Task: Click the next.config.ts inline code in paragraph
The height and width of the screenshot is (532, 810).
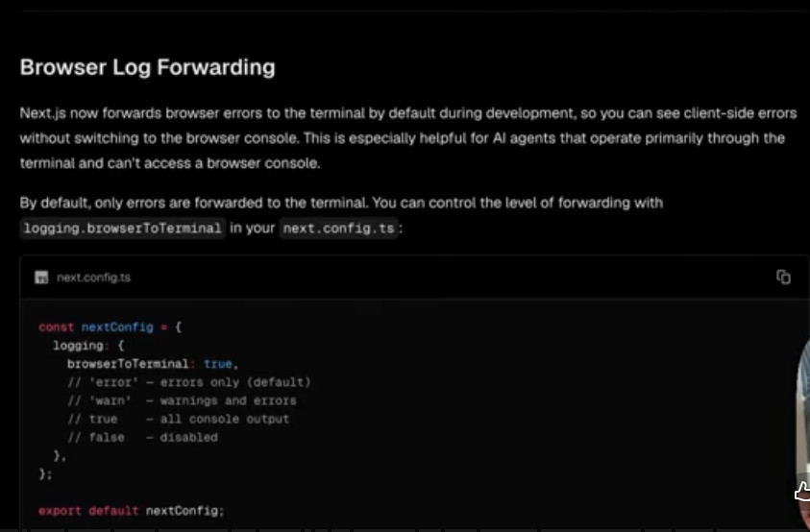Action: (339, 228)
